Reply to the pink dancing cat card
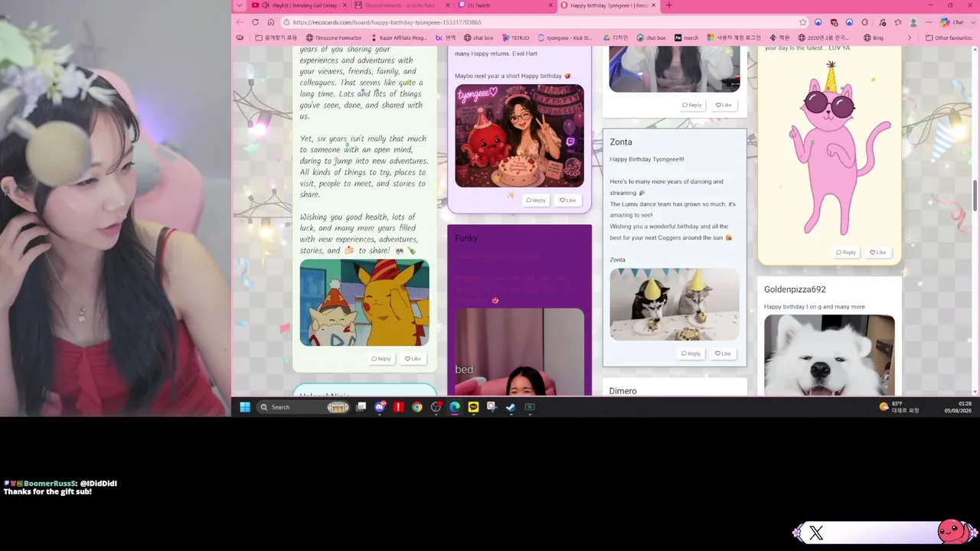The image size is (980, 551). coord(846,253)
